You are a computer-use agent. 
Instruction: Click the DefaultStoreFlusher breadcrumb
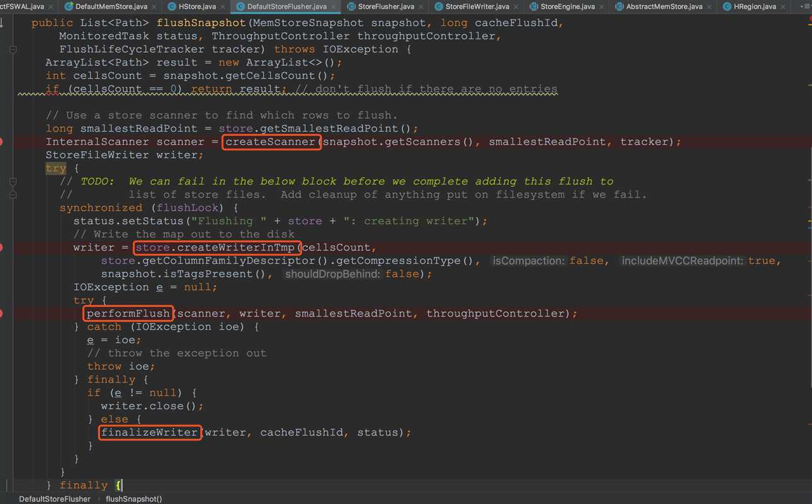(x=55, y=499)
